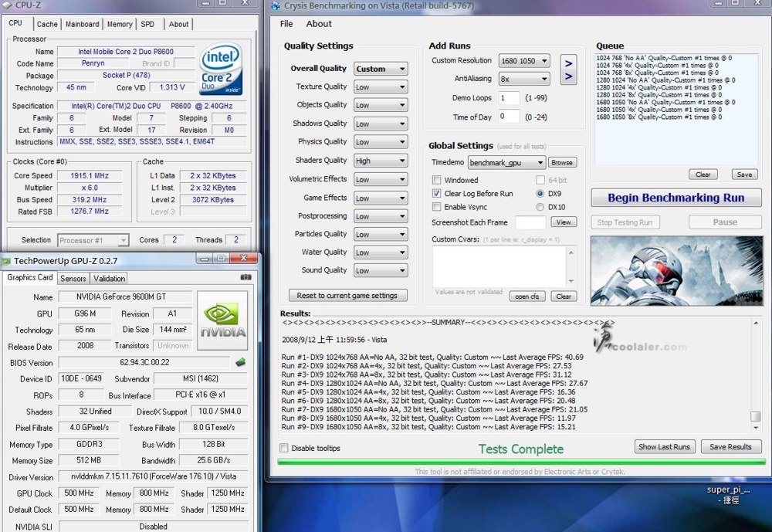The image size is (772, 532).
Task: Click the open cfg button
Action: 527,296
